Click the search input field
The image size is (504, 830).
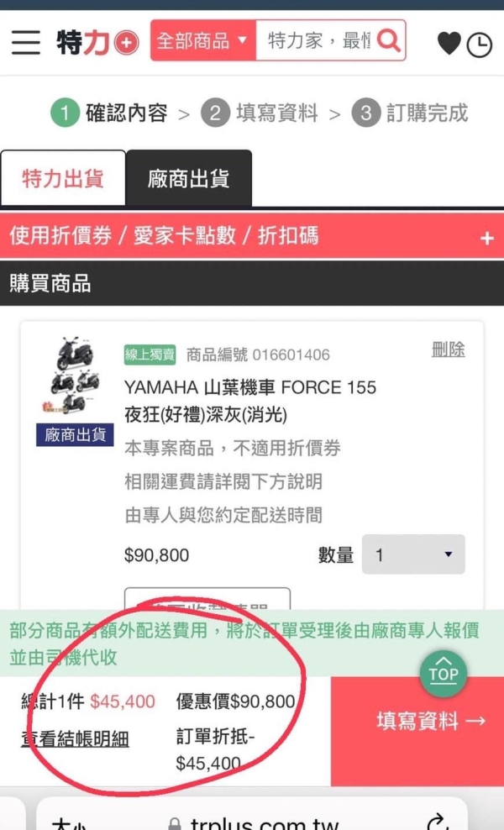pos(318,40)
